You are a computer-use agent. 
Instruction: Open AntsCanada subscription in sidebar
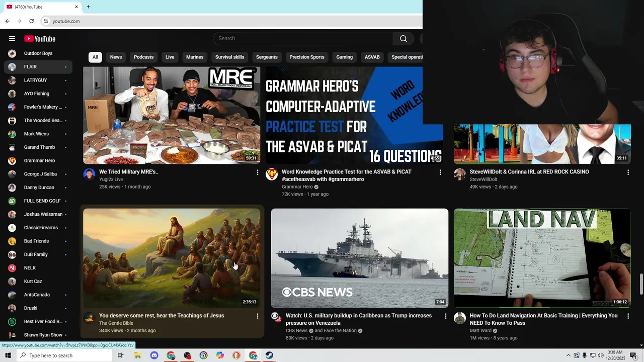[x=38, y=295]
